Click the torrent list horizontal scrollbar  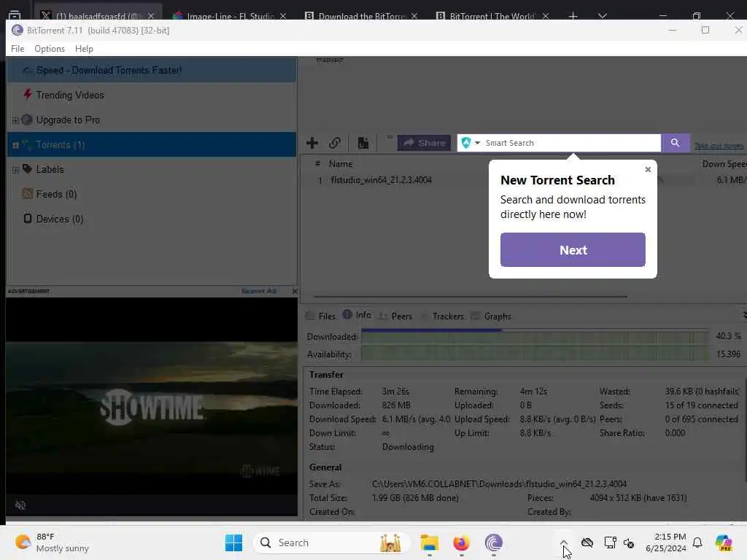[470, 297]
